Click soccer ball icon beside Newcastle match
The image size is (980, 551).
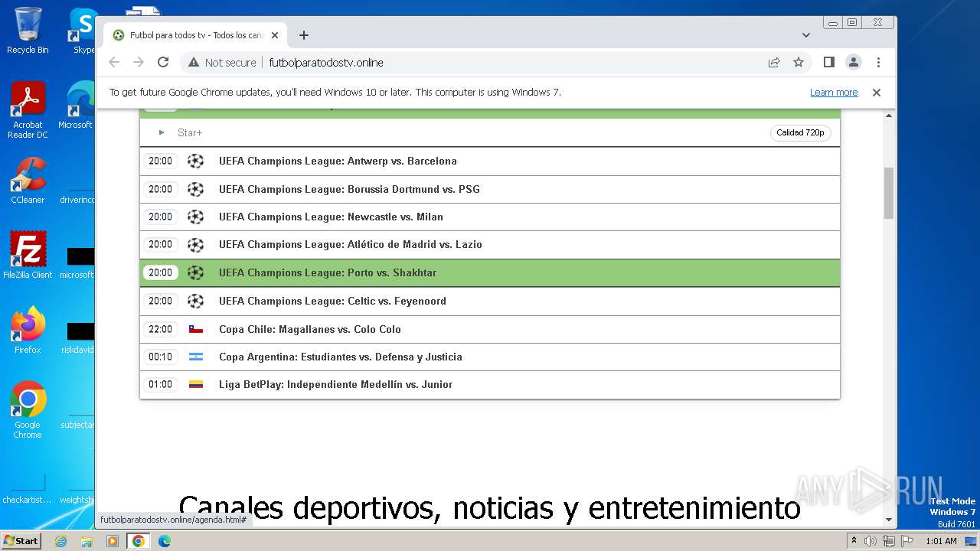coord(196,217)
